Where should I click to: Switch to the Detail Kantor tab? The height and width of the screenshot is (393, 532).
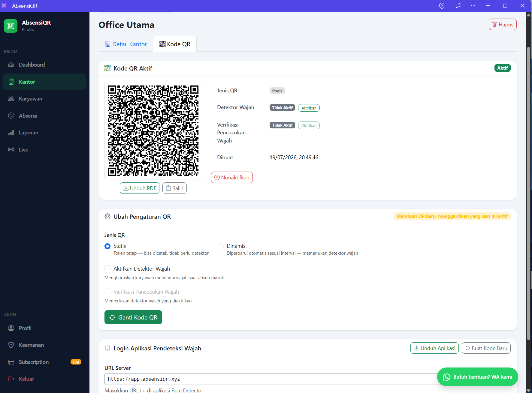[126, 44]
